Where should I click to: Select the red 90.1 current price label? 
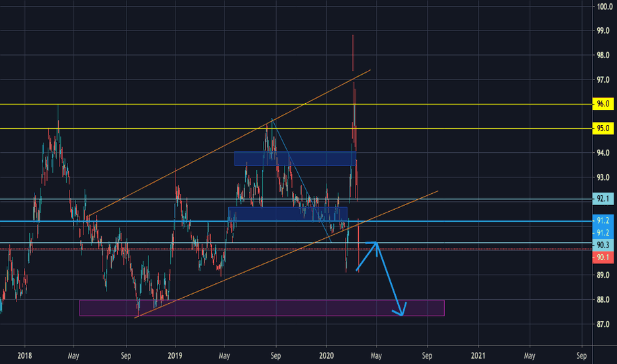click(x=603, y=257)
